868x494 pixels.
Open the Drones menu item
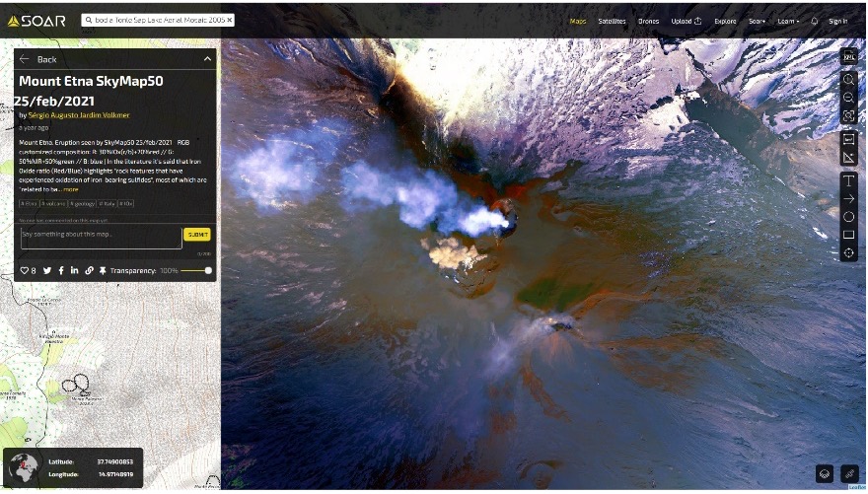648,21
